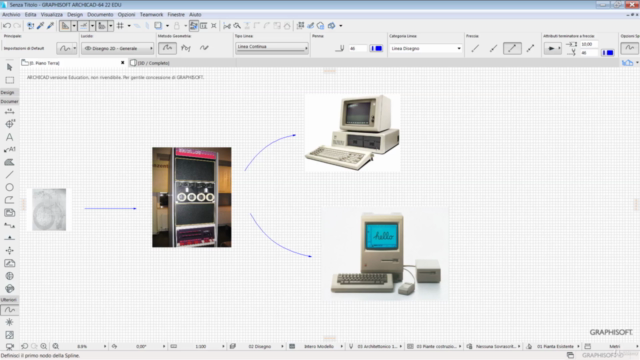
Task: Select the Bézier spline geometry method
Action: 186,48
